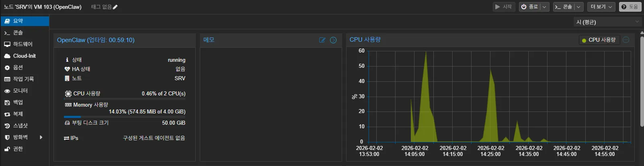This screenshot has width=644, height=166.
Task: Open the 요약 summary tab
Action: coord(25,21)
